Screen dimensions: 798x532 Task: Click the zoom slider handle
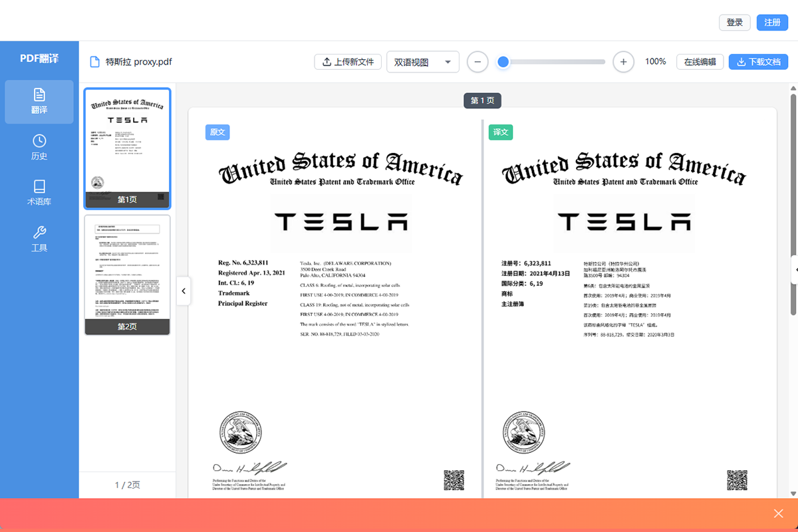pyautogui.click(x=503, y=62)
